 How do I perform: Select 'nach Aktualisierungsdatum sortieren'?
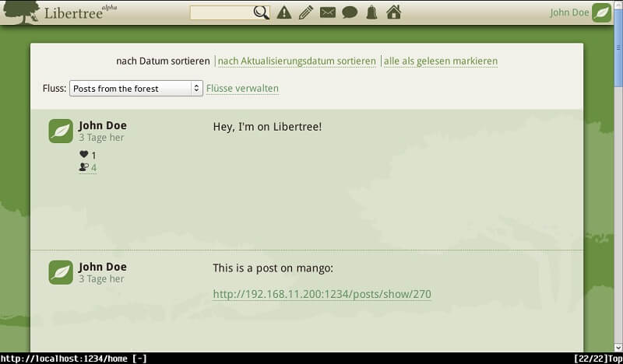pyautogui.click(x=297, y=61)
